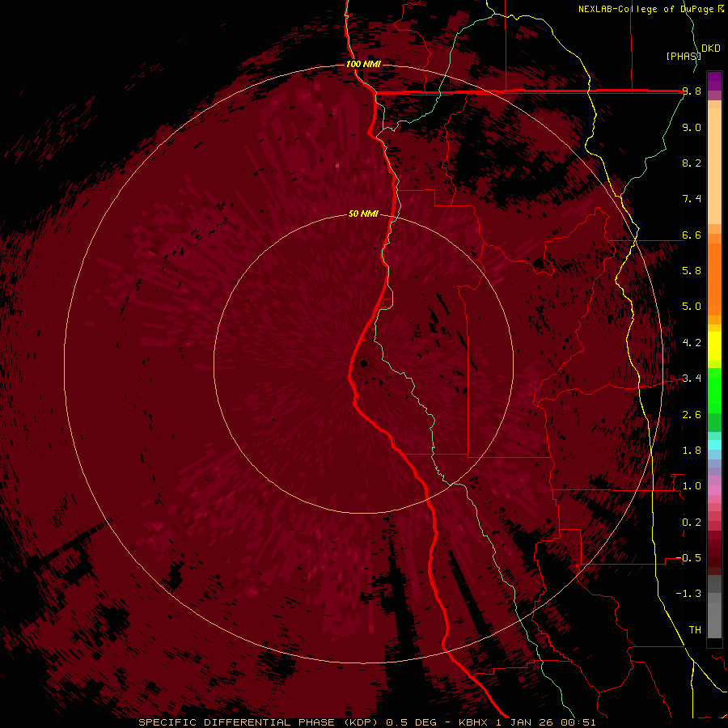Click the 9.0 value on the color scale
This screenshot has width=728, height=728.
click(692, 127)
